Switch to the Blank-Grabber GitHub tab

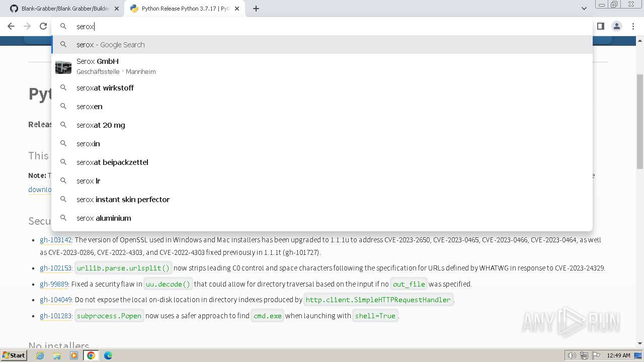(x=60, y=9)
